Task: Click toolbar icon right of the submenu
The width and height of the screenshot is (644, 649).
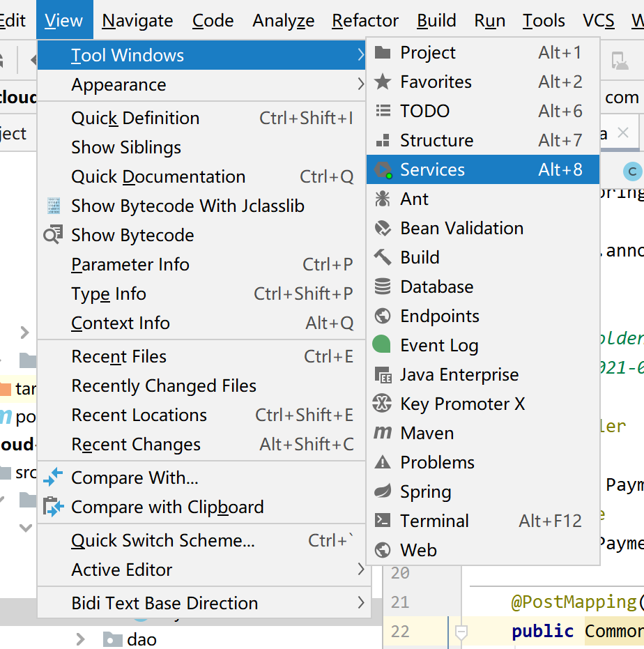Action: tap(620, 61)
